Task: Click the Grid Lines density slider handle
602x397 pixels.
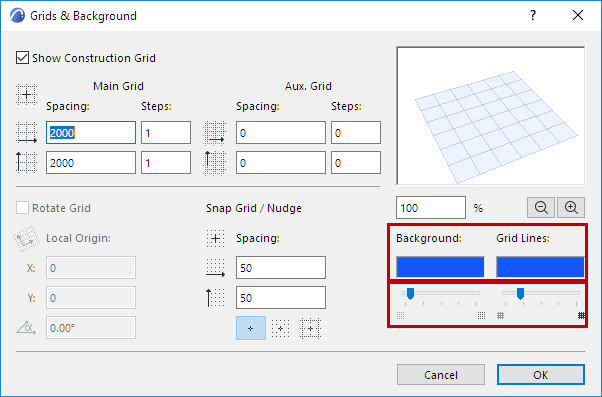Action: [520, 294]
